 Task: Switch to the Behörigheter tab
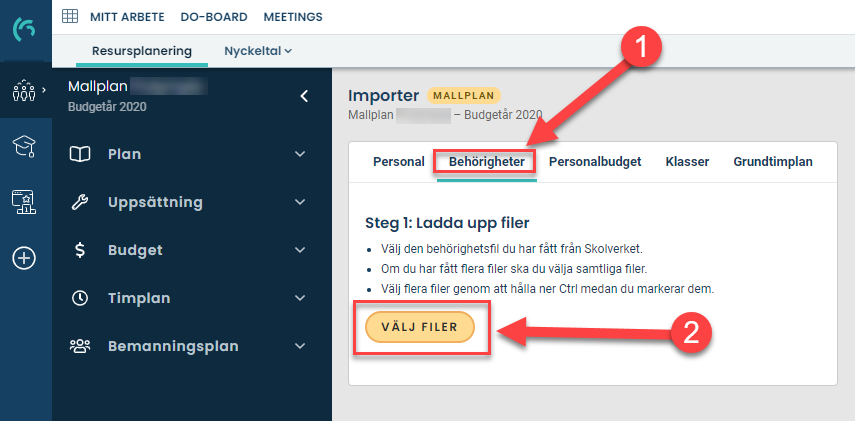486,162
